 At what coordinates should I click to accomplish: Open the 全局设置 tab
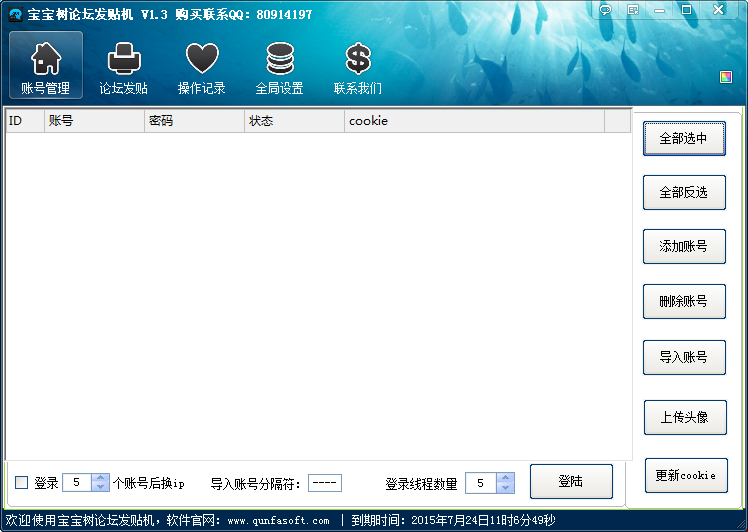(280, 67)
